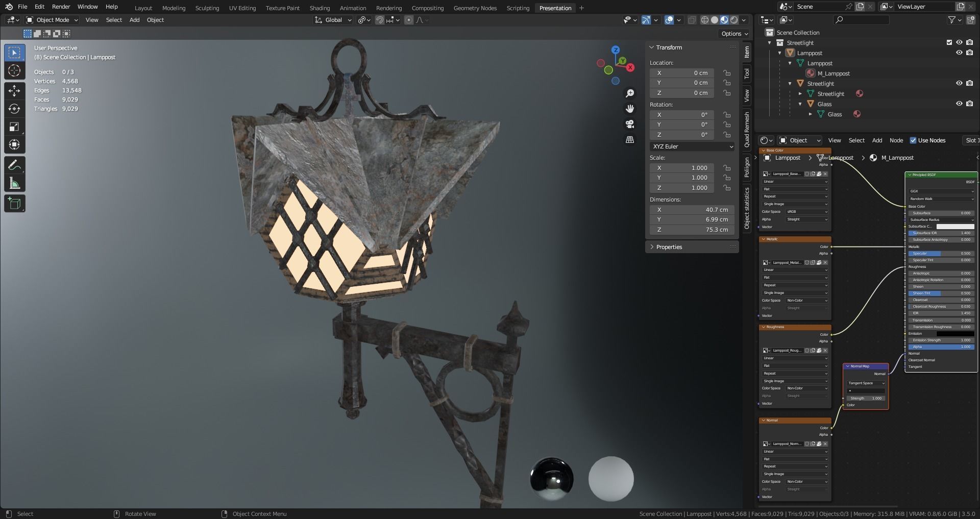980x519 pixels.
Task: Lock the Scale Z value
Action: pos(726,188)
